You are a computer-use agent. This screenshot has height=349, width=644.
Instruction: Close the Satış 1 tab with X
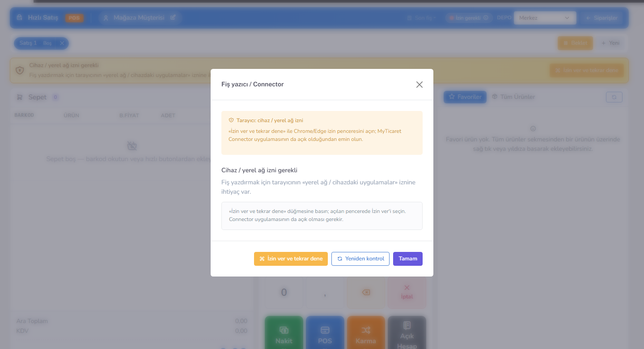62,43
